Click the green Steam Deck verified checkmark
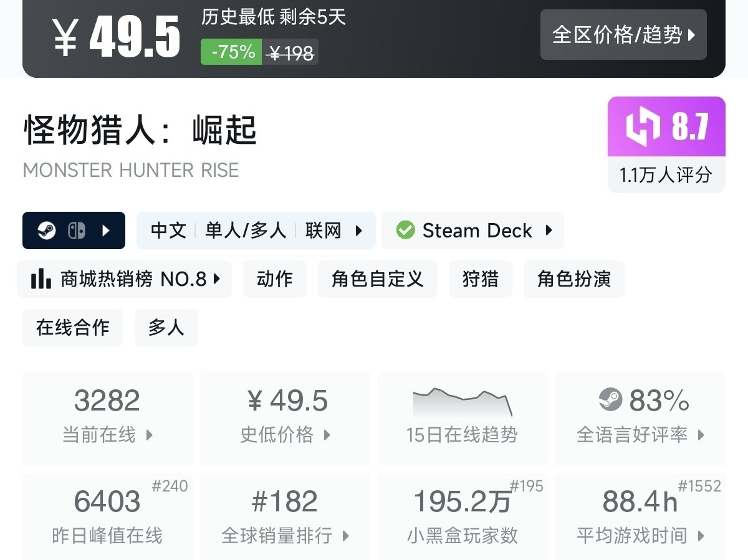The width and height of the screenshot is (748, 560). pos(405,230)
